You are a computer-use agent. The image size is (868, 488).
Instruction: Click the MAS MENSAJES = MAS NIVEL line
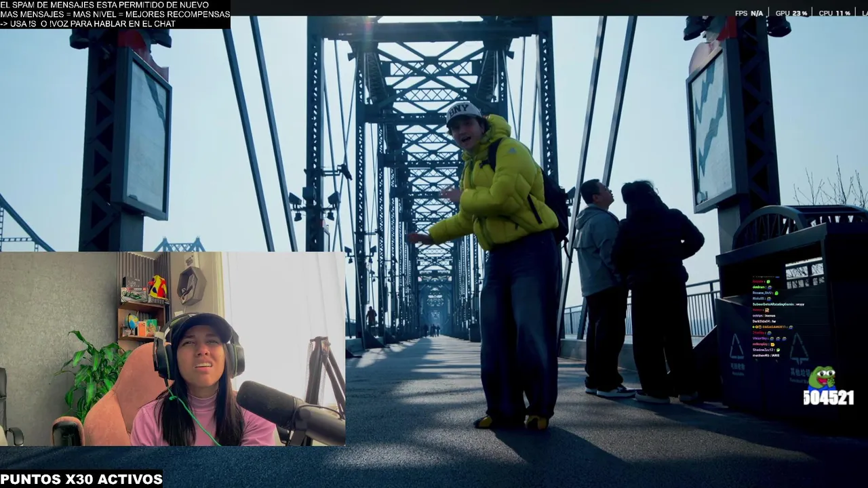point(115,14)
